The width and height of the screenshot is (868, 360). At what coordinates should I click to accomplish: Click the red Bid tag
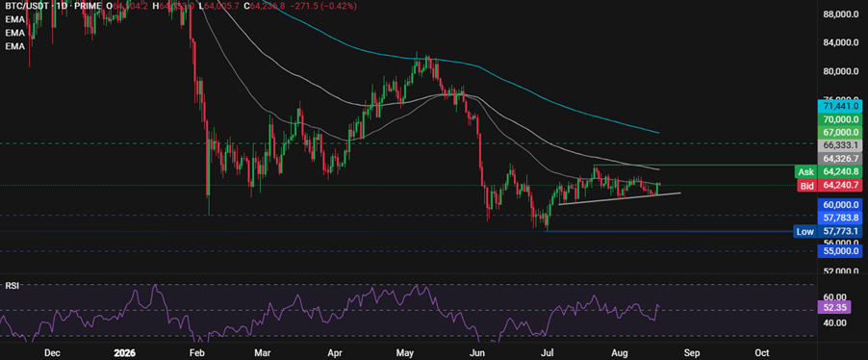806,186
